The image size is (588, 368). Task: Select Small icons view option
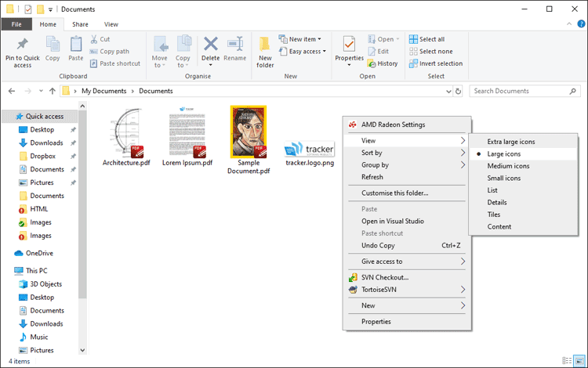pyautogui.click(x=523, y=179)
